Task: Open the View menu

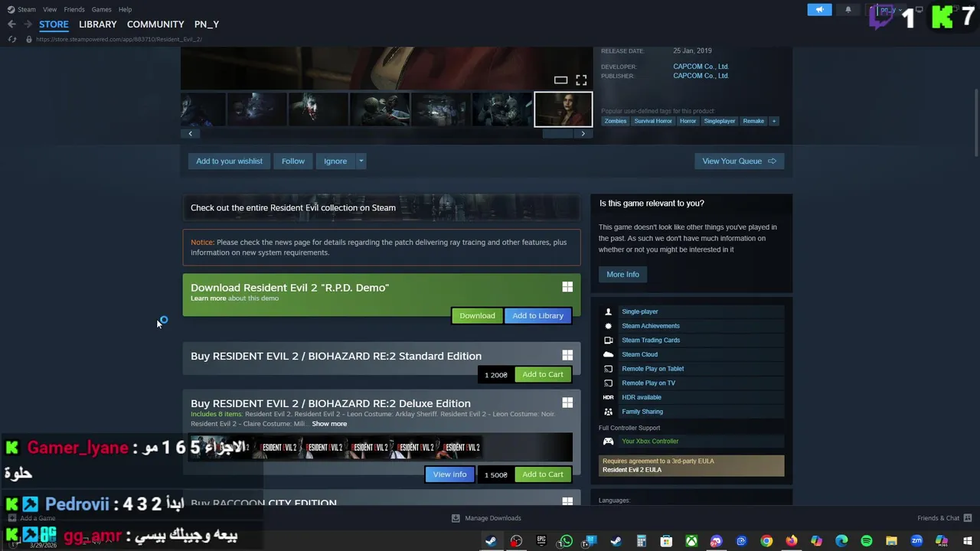Action: pos(50,9)
